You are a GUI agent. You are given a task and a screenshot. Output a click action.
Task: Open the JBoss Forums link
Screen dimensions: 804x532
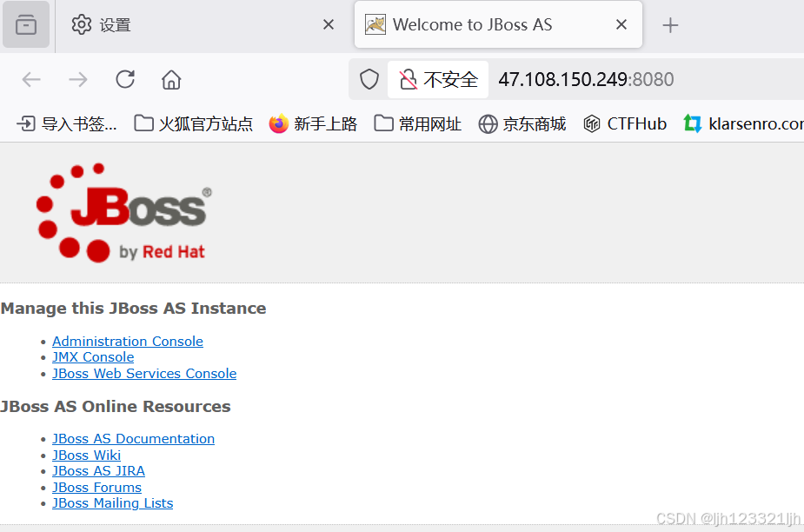point(96,488)
